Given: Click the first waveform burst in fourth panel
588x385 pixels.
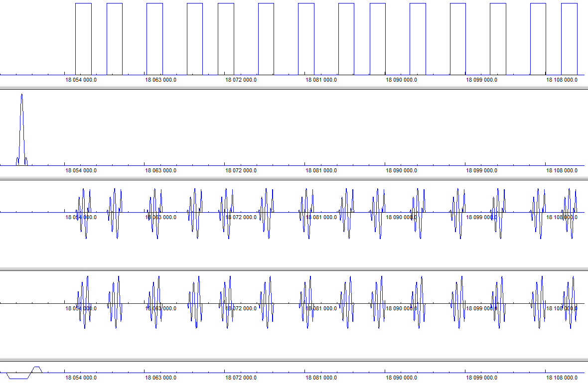Looking at the screenshot, I should (x=83, y=303).
